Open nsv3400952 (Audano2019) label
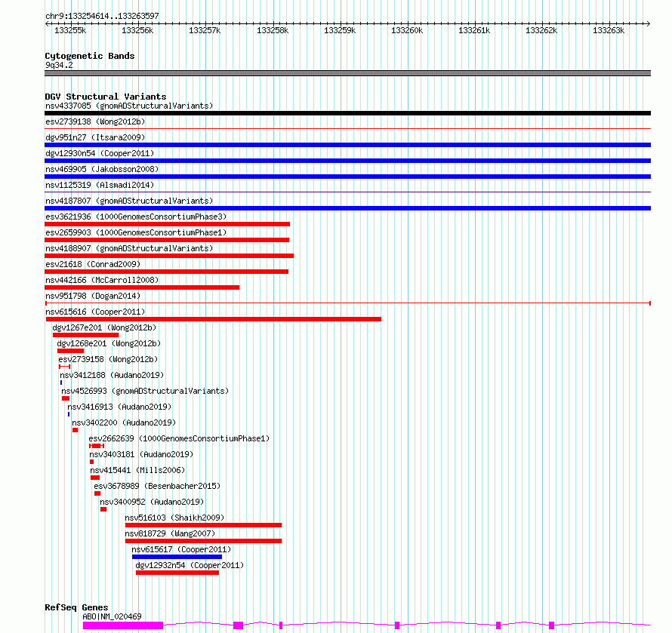 pyautogui.click(x=152, y=502)
